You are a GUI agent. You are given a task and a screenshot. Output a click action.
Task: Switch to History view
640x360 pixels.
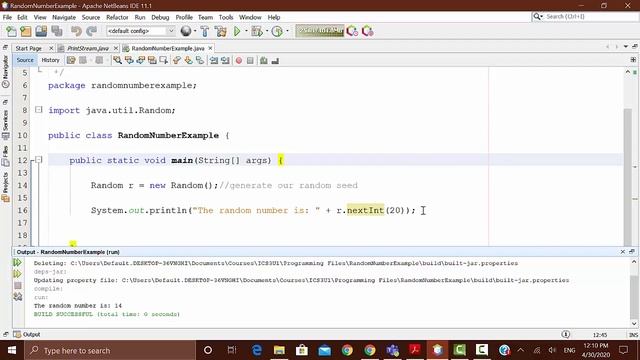(x=51, y=60)
